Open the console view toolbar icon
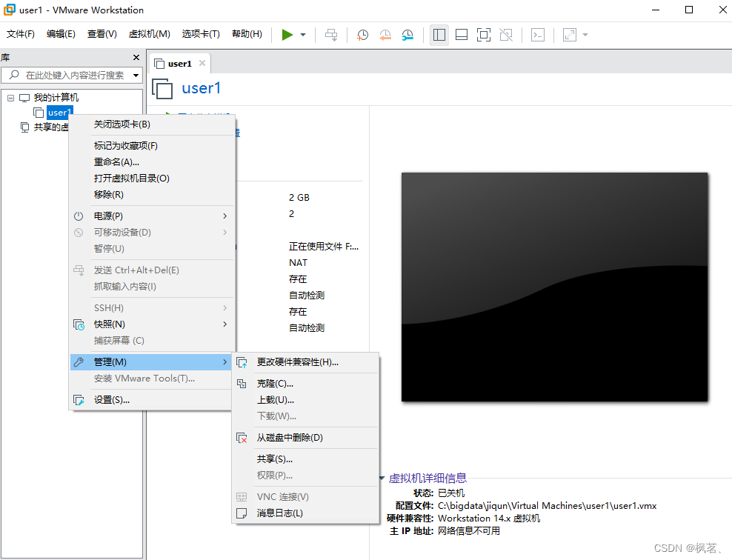 point(538,35)
